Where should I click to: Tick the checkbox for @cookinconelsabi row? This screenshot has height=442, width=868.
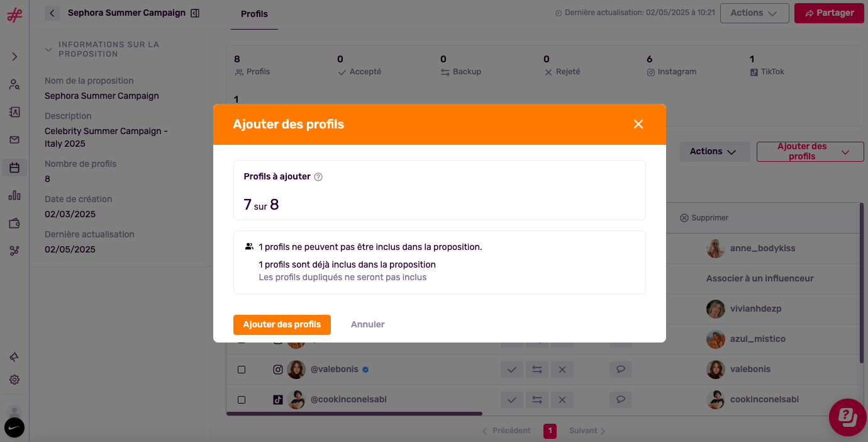point(242,400)
